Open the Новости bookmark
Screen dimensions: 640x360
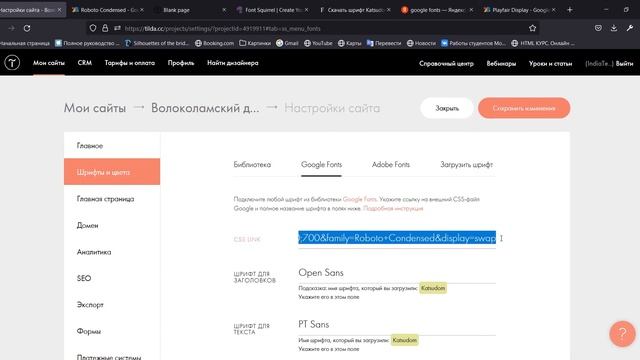(x=421, y=43)
